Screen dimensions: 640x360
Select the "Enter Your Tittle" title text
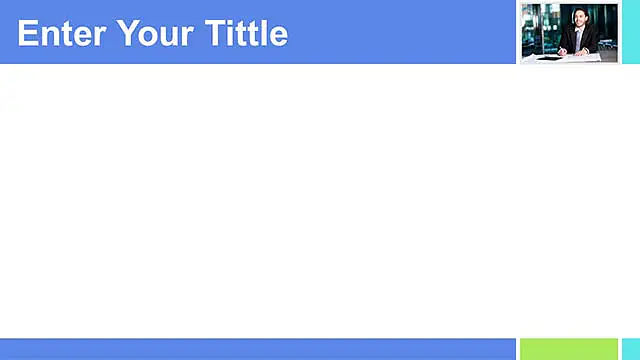[153, 33]
